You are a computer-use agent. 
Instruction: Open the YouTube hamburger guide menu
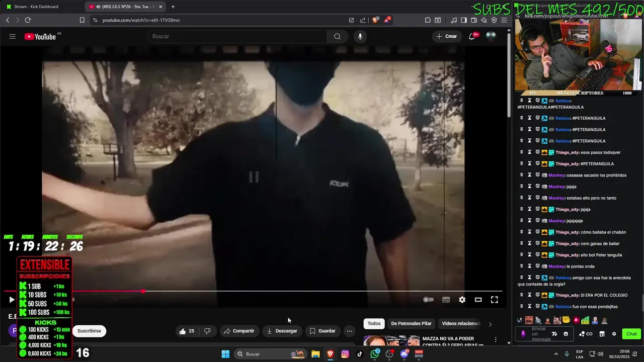[13, 36]
